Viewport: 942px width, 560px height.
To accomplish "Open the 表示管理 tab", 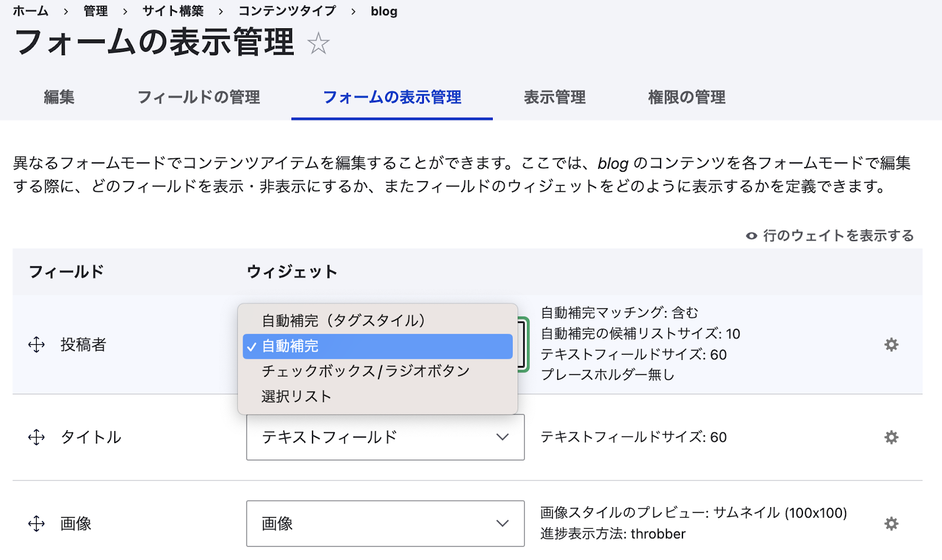I will tap(554, 98).
